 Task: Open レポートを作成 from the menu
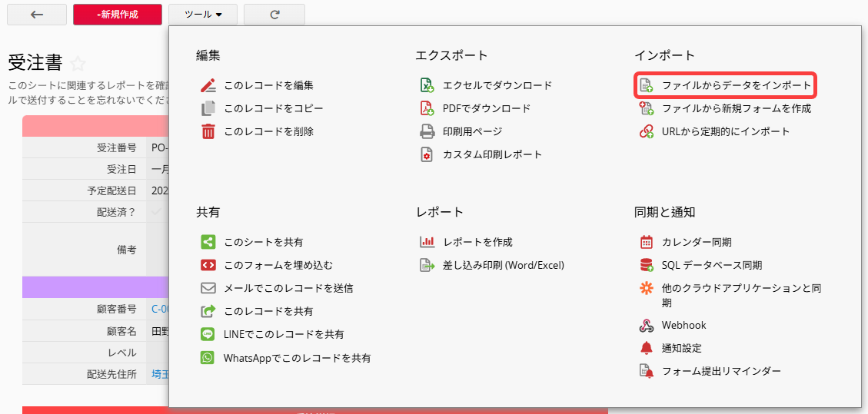477,242
